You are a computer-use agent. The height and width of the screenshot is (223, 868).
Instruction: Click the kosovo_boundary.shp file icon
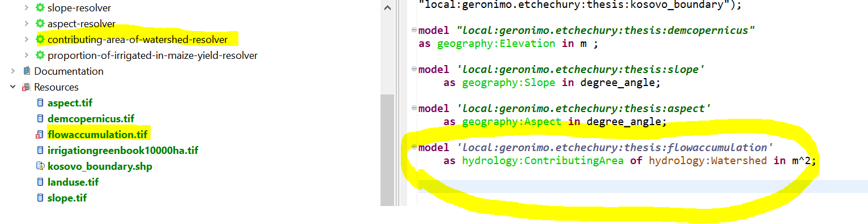click(40, 166)
